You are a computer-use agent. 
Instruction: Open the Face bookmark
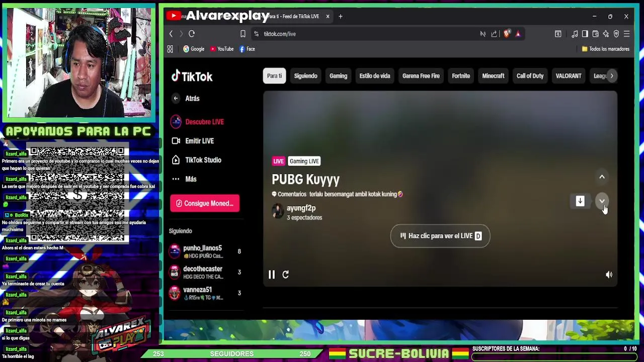pos(247,49)
